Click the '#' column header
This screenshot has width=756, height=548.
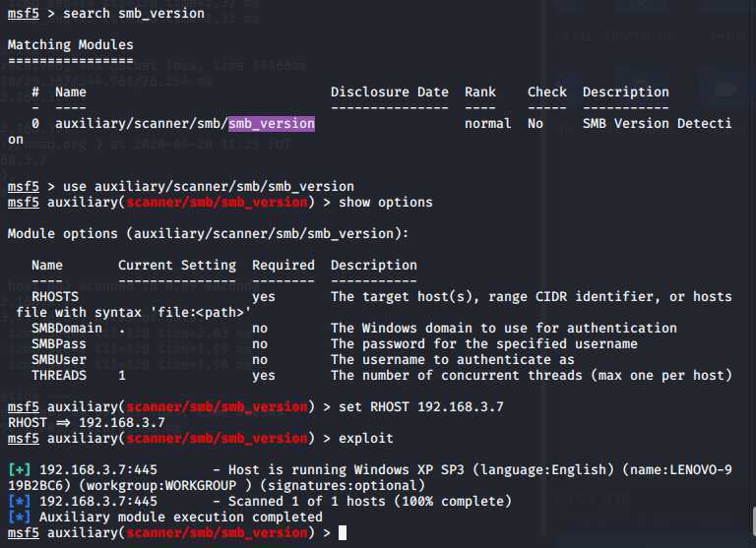pyautogui.click(x=35, y=92)
